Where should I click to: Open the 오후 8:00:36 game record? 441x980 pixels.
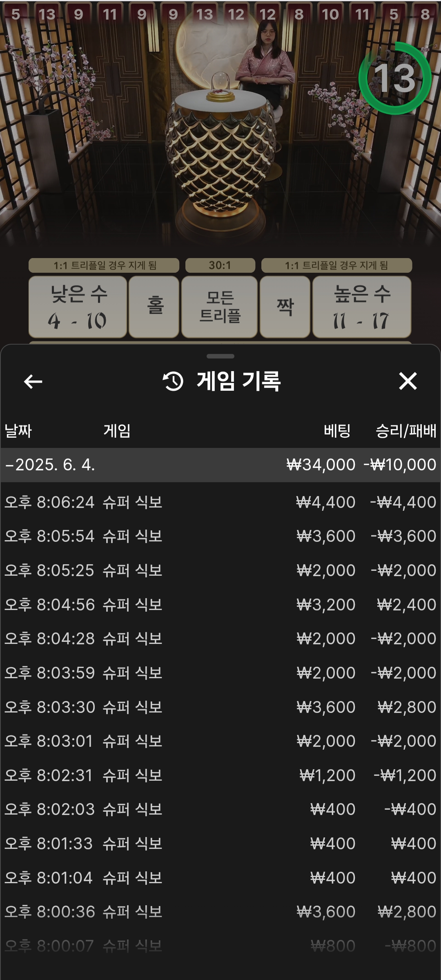tap(220, 912)
